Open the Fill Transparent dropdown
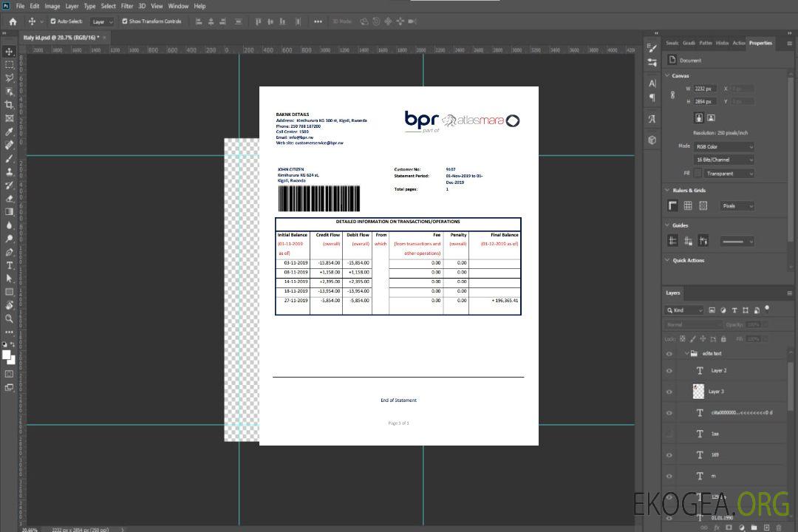The width and height of the screenshot is (798, 532). 729,174
